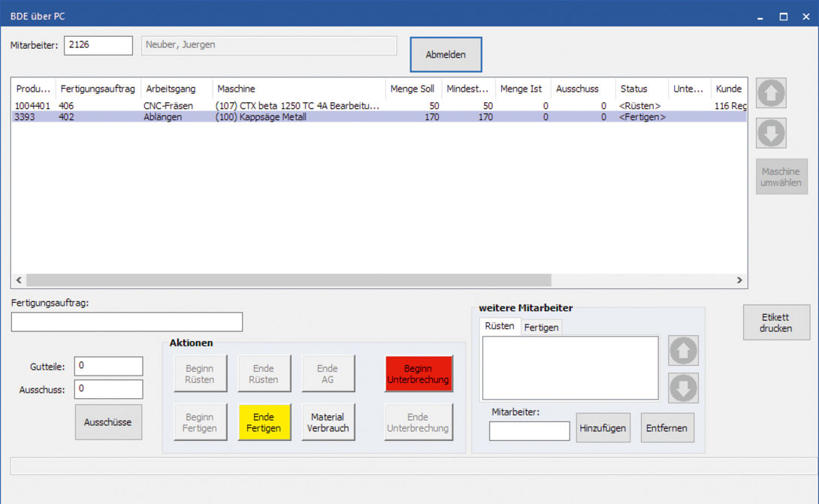Screen dimensions: 819x504
Task: Start interruption with red Beginn Unterbrechung
Action: click(419, 374)
